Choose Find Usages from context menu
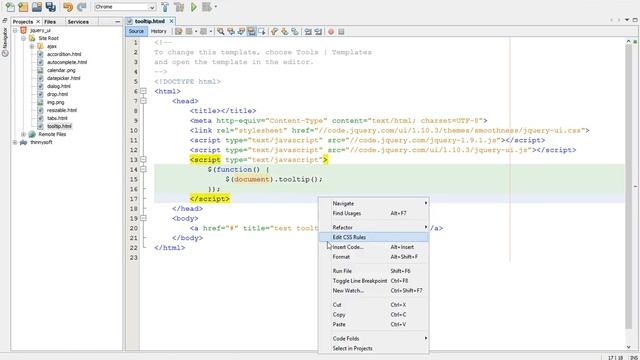Screen dimensions: 640x360 tap(373, 213)
